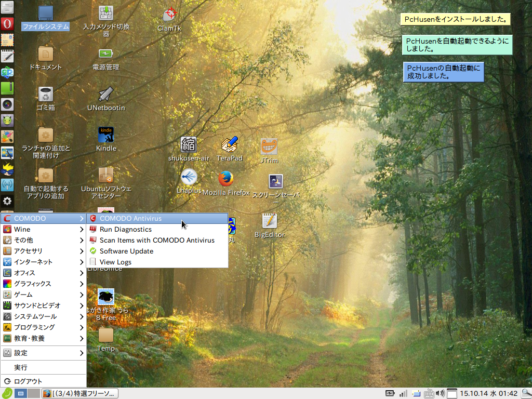Click the (3/4)特選フリーソ... taskbar window button
532x399 pixels.
[x=80, y=394]
